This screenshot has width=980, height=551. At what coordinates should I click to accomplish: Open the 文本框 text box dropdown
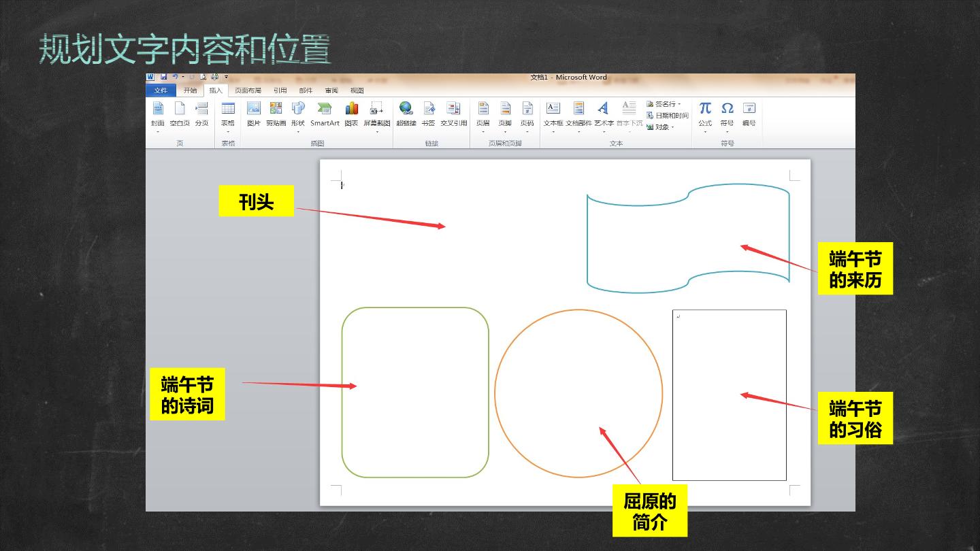point(553,116)
